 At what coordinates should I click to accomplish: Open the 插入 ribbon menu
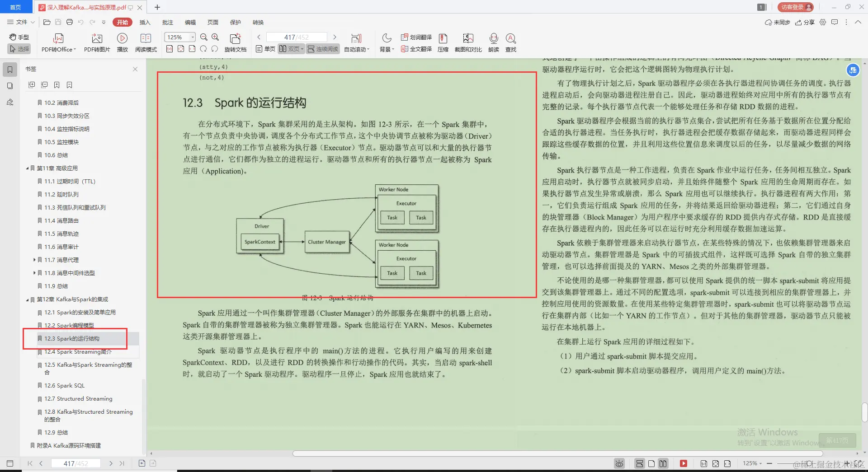tap(145, 22)
